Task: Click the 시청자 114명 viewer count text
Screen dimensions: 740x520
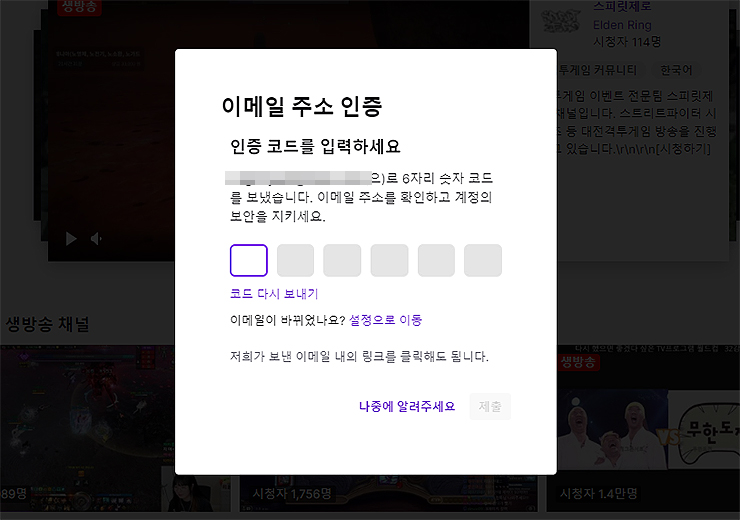Action: [627, 42]
